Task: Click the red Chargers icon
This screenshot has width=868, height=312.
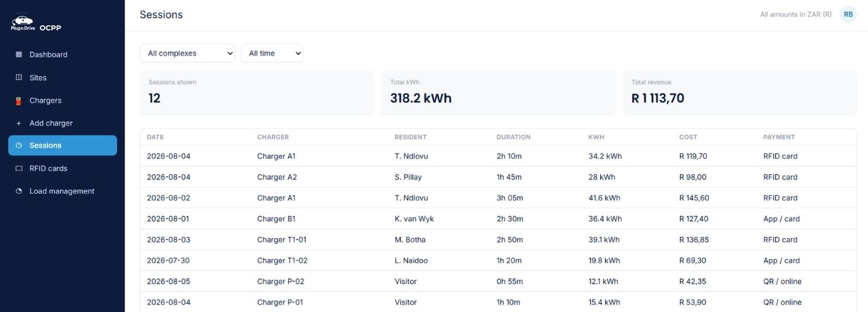Action: (x=19, y=100)
